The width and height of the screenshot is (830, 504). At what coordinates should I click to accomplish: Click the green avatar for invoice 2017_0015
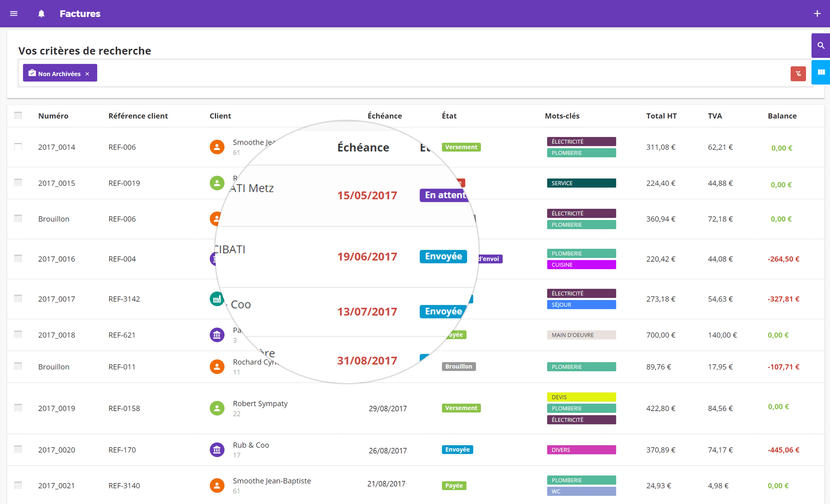[217, 183]
